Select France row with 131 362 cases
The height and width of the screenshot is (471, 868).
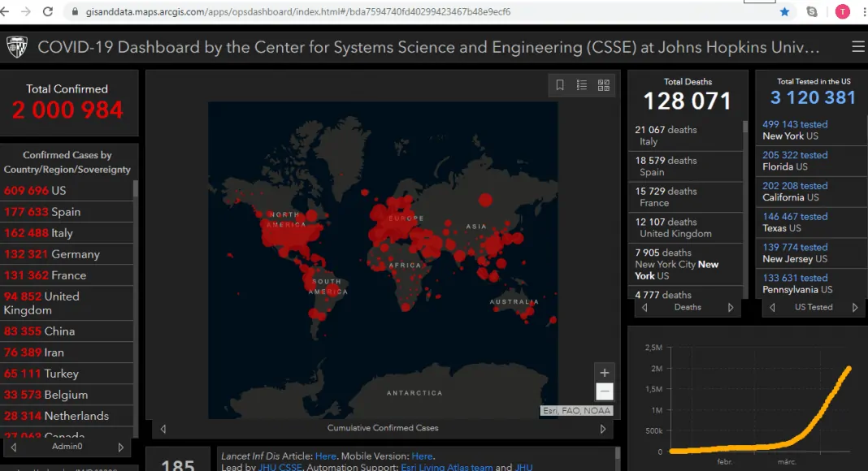67,275
